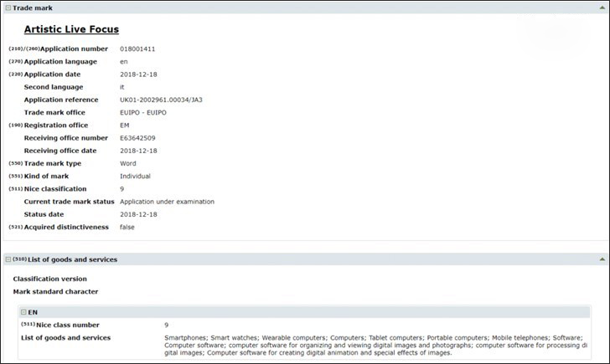
Task: Click the Nice classification value 9
Action: (121, 189)
